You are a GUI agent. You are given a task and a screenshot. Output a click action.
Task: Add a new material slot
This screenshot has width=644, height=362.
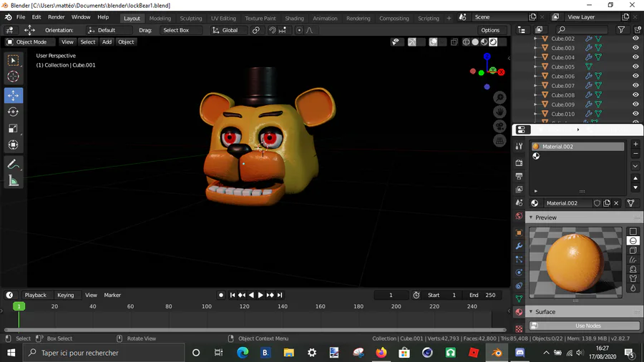coord(635,144)
